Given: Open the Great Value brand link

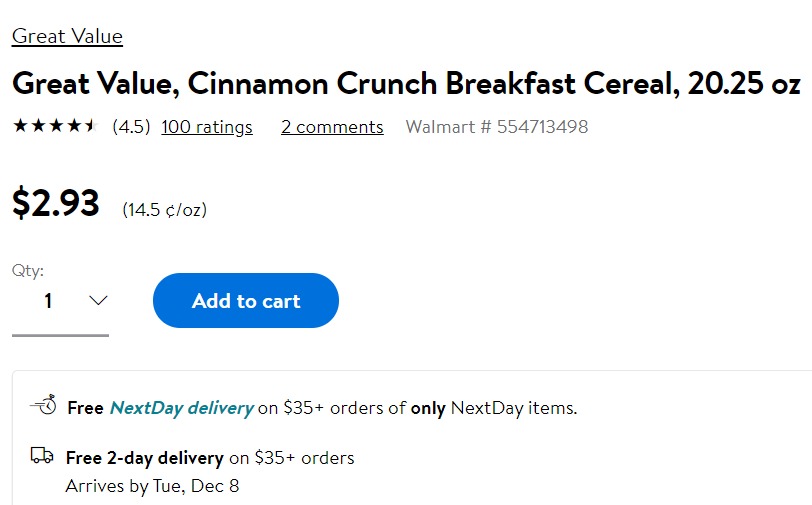Looking at the screenshot, I should tap(67, 36).
